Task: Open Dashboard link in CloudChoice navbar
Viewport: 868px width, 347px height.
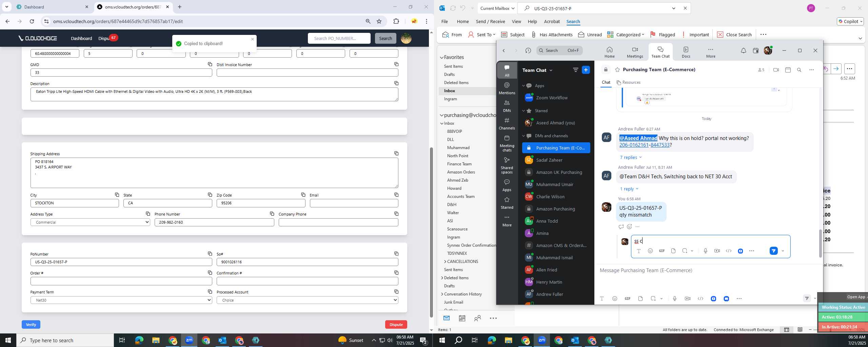Action: tap(81, 38)
